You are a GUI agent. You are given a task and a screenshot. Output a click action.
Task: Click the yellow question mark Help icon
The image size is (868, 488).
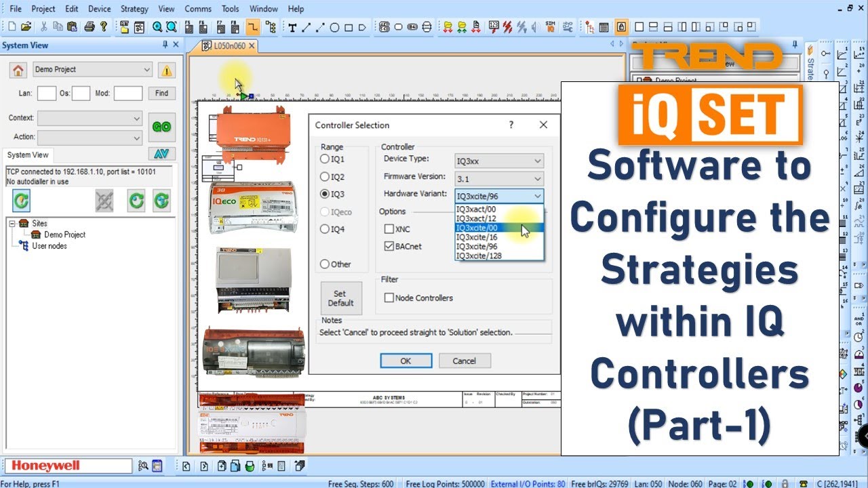tap(103, 27)
